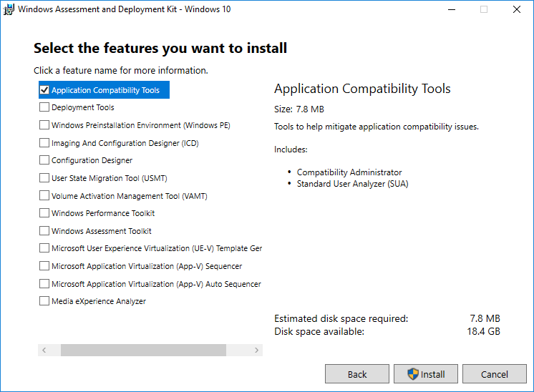Uncheck the Application Compatibility Tools checkbox
The width and height of the screenshot is (534, 392).
pyautogui.click(x=44, y=90)
